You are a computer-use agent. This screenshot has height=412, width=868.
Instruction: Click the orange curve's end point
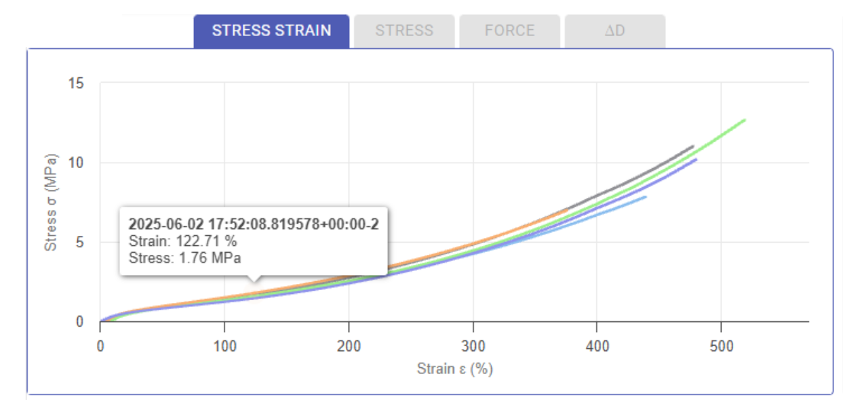pyautogui.click(x=566, y=211)
